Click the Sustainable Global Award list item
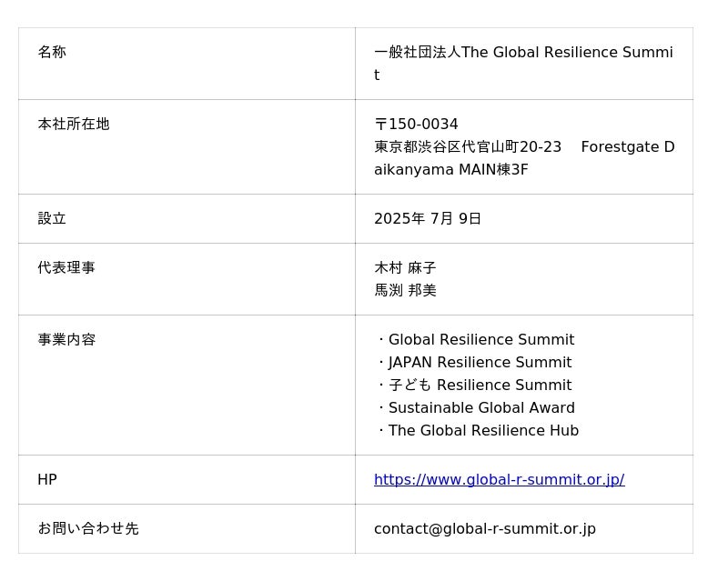 (480, 407)
